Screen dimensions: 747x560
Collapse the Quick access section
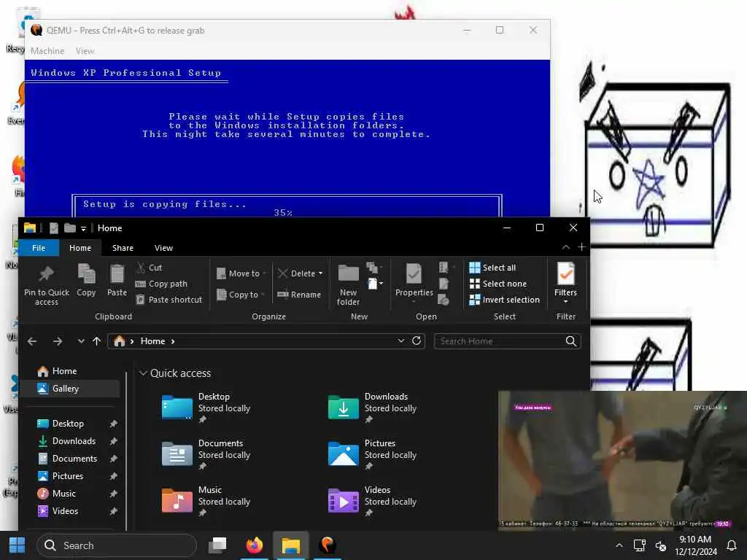(143, 373)
